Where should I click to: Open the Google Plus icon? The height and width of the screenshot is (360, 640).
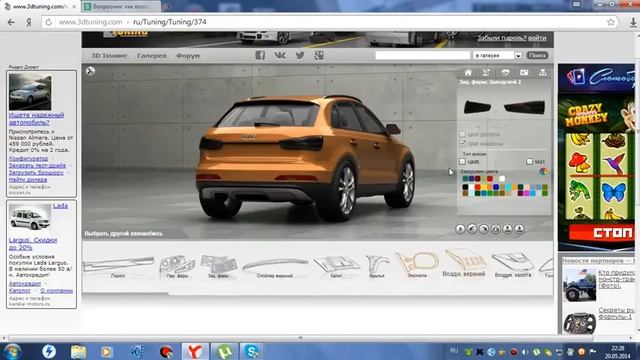pos(319,55)
